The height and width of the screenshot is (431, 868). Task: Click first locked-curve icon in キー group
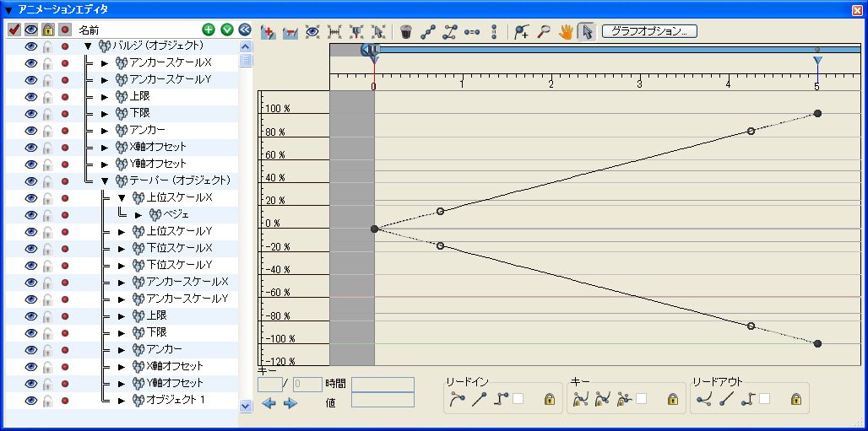pos(581,399)
